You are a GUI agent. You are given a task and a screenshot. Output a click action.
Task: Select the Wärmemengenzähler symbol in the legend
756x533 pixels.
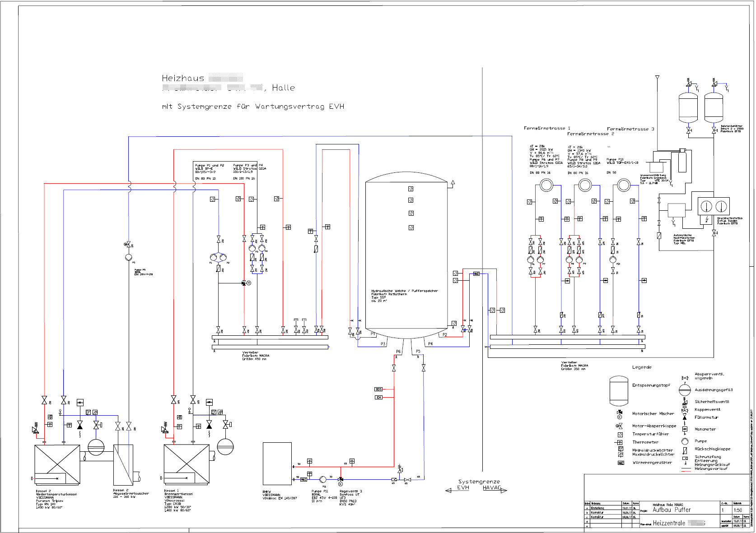coord(621,463)
